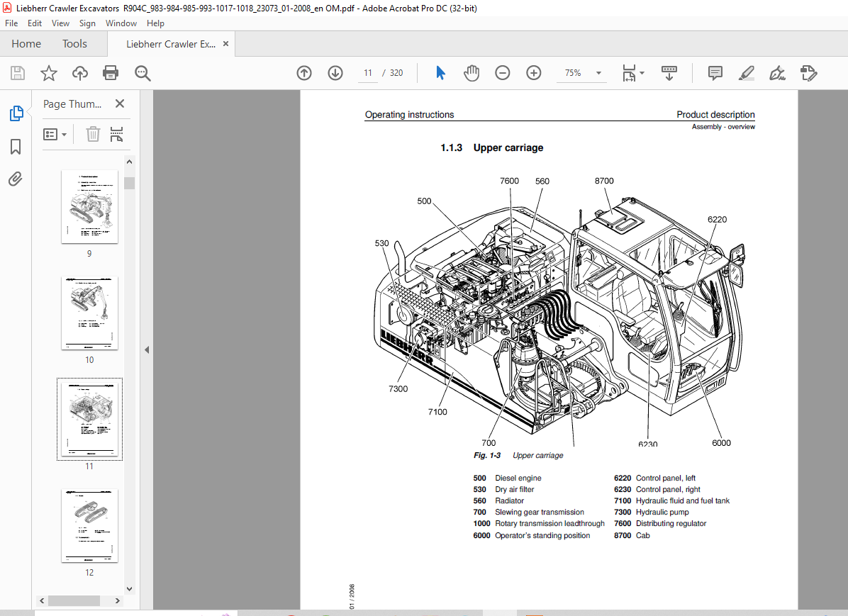Open the sign document tool

point(777,73)
